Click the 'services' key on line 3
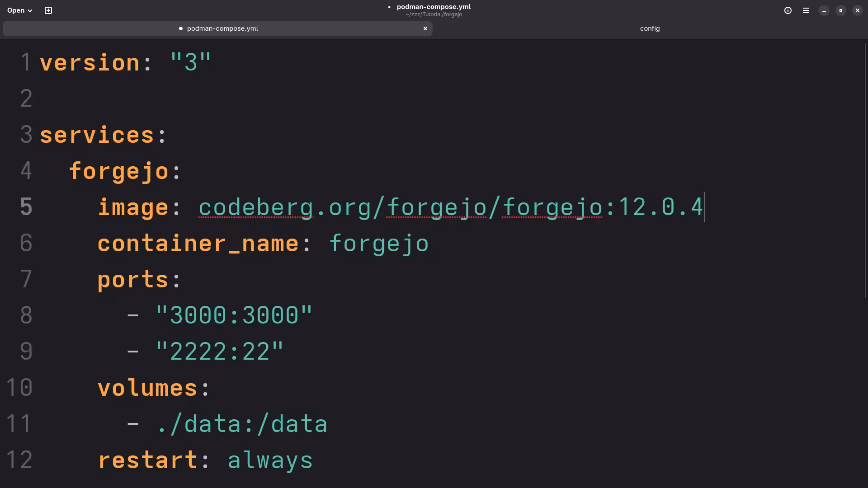The width and height of the screenshot is (868, 488). [x=97, y=135]
